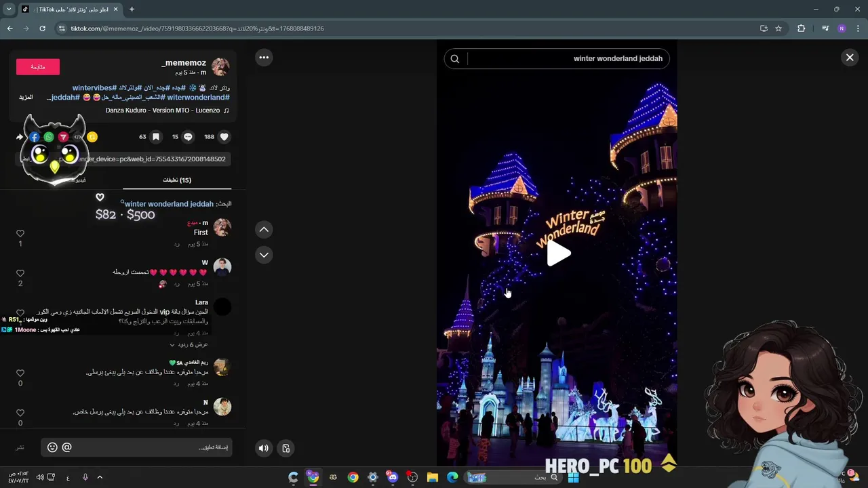Copy embed code with the </> icon
Image resolution: width=868 pixels, height=488 pixels.
click(x=78, y=137)
